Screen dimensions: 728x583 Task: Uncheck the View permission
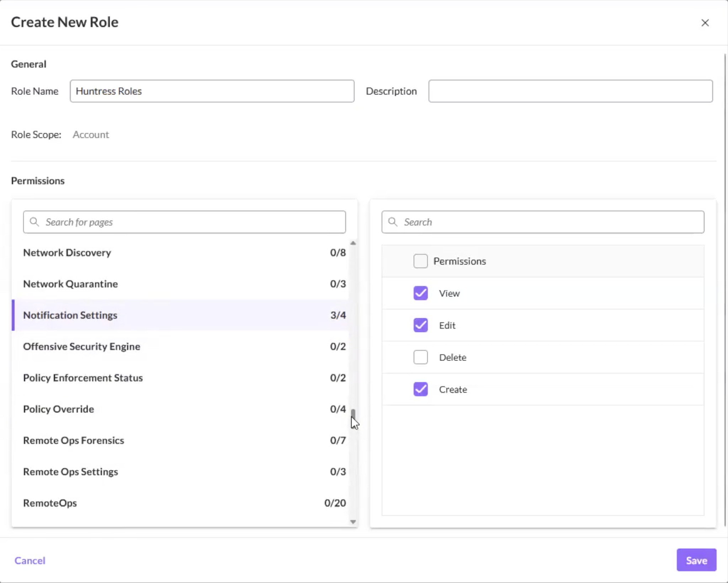pyautogui.click(x=420, y=293)
